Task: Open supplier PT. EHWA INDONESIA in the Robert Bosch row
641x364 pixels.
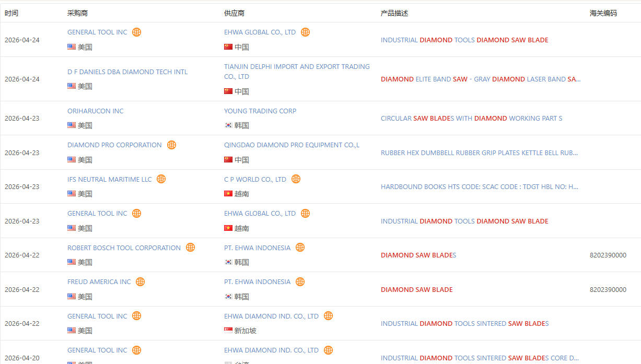Action: pos(257,248)
